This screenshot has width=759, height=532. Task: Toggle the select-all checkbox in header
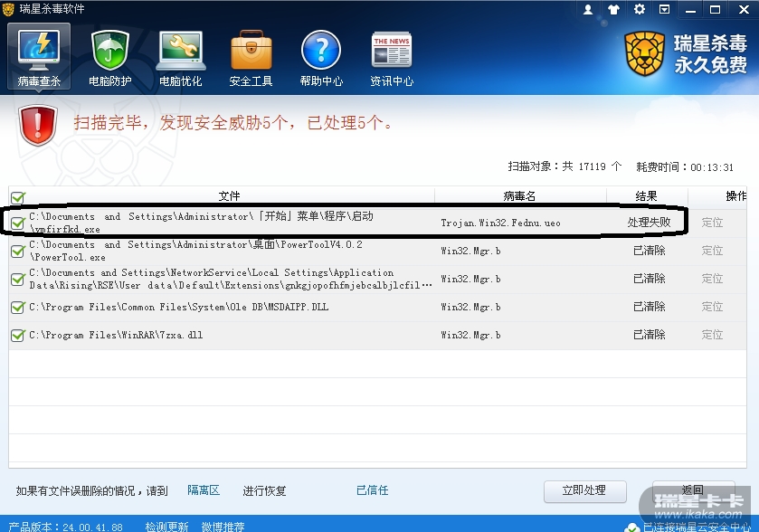click(x=18, y=197)
